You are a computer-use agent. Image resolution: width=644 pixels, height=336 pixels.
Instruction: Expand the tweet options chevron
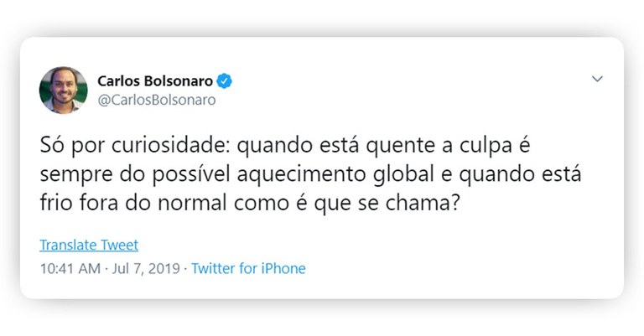click(x=597, y=80)
